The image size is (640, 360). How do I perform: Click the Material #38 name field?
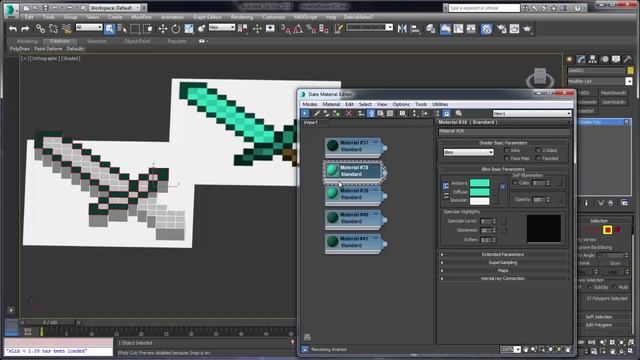pyautogui.click(x=504, y=131)
